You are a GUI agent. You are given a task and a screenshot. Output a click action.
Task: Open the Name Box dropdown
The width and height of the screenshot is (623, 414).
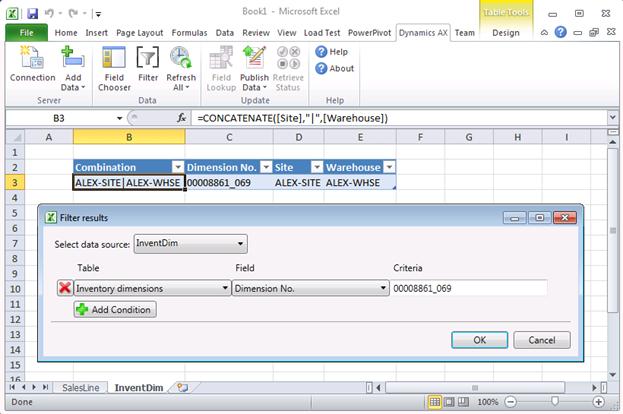(x=119, y=118)
